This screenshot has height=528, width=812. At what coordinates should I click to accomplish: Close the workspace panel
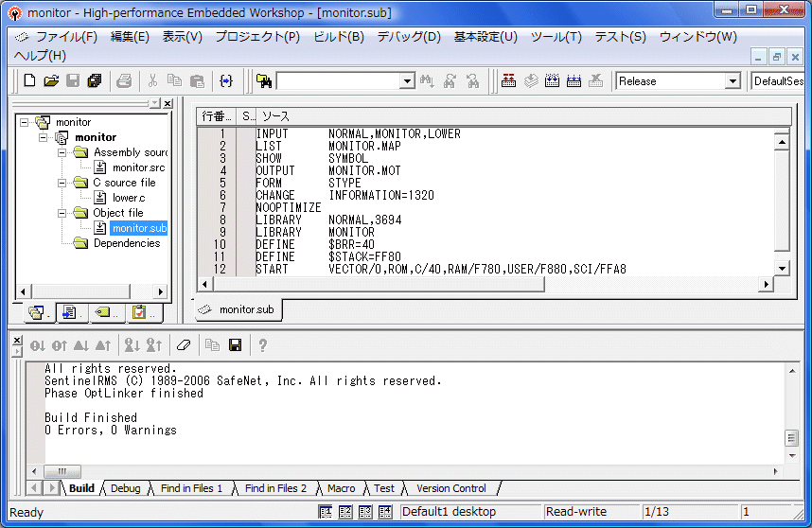pos(168,103)
